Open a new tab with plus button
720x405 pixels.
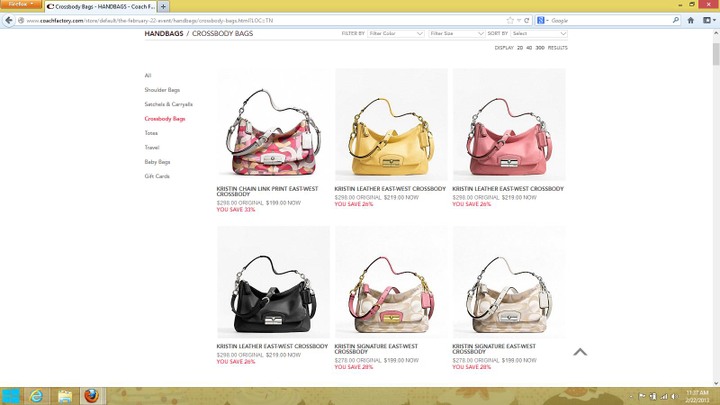point(163,6)
